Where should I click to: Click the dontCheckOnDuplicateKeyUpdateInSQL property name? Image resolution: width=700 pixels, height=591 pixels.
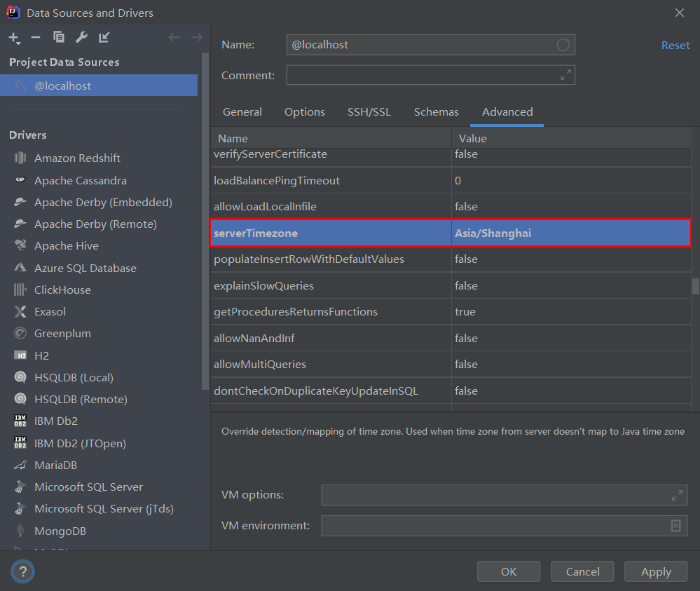[x=315, y=391]
